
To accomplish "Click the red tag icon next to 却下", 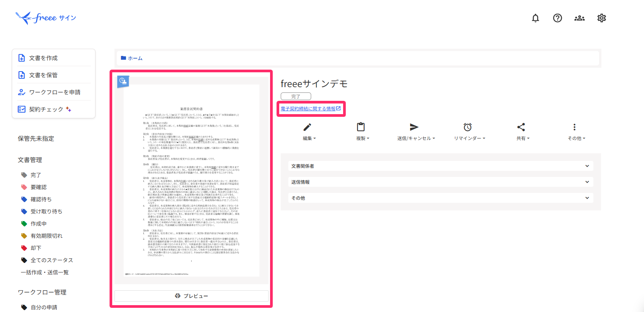I will pos(24,248).
